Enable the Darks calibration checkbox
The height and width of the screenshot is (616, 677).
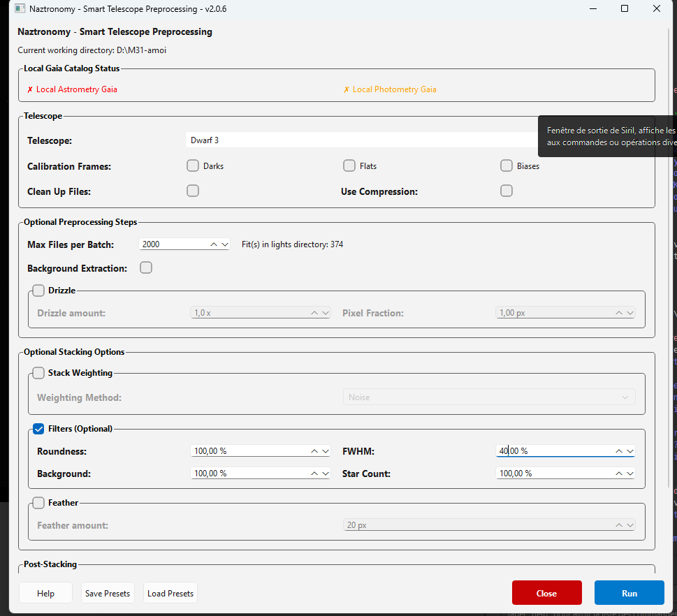coord(193,166)
